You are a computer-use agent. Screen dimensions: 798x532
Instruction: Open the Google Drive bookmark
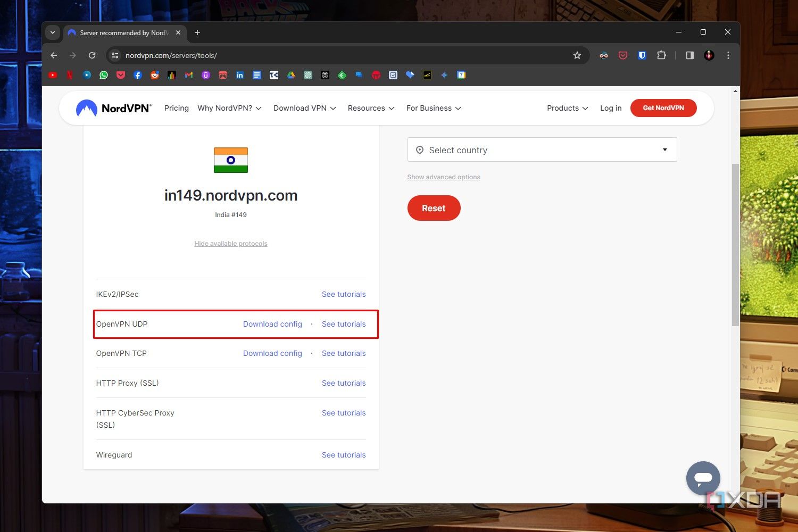click(291, 75)
